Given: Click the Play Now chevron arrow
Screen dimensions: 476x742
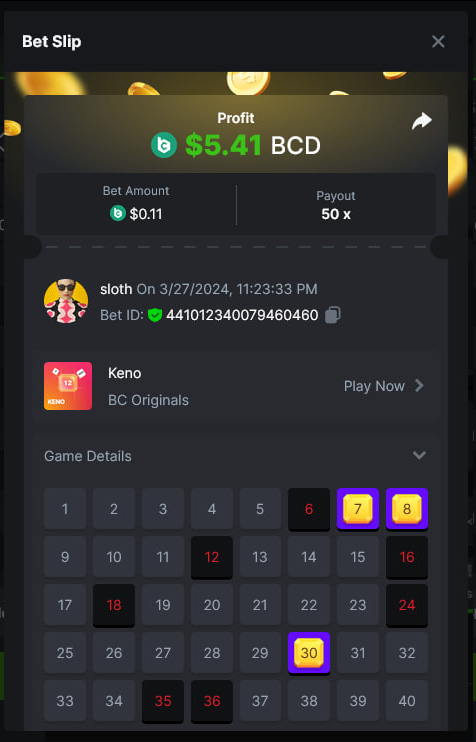Looking at the screenshot, I should click(x=419, y=386).
